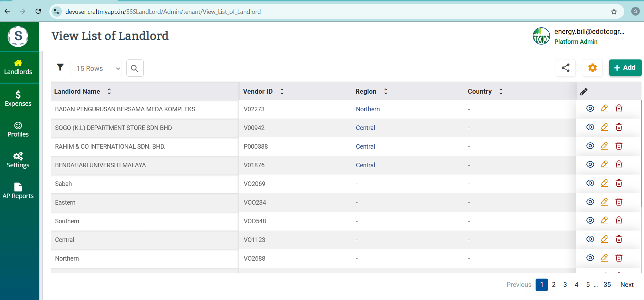This screenshot has width=644, height=300.
Task: View details of Southern landlord
Action: tap(590, 221)
